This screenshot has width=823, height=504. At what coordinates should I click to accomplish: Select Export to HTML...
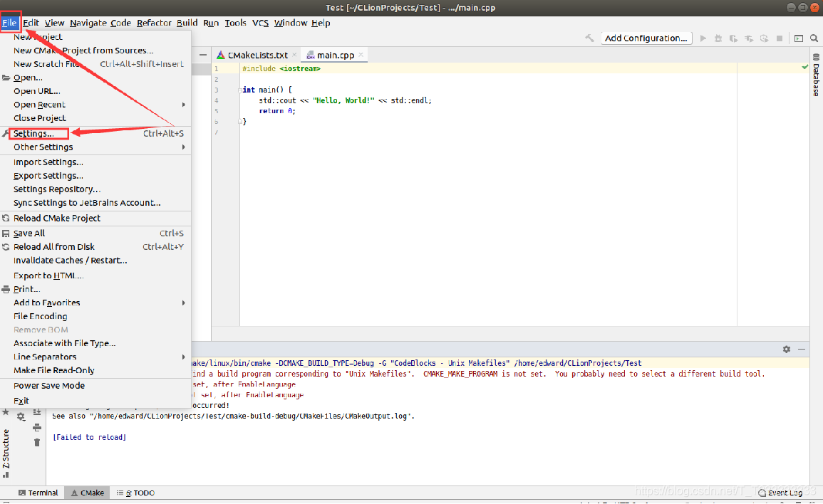[x=95, y=276]
